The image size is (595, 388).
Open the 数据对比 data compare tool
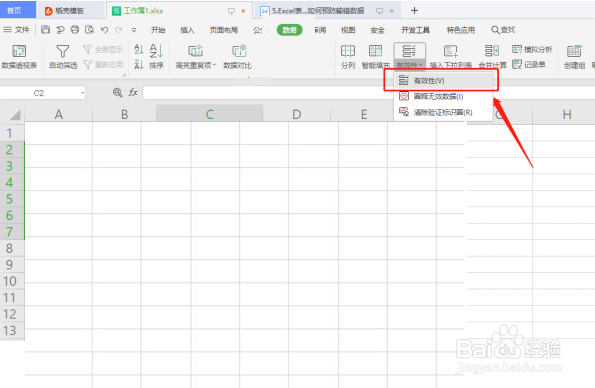tap(238, 57)
